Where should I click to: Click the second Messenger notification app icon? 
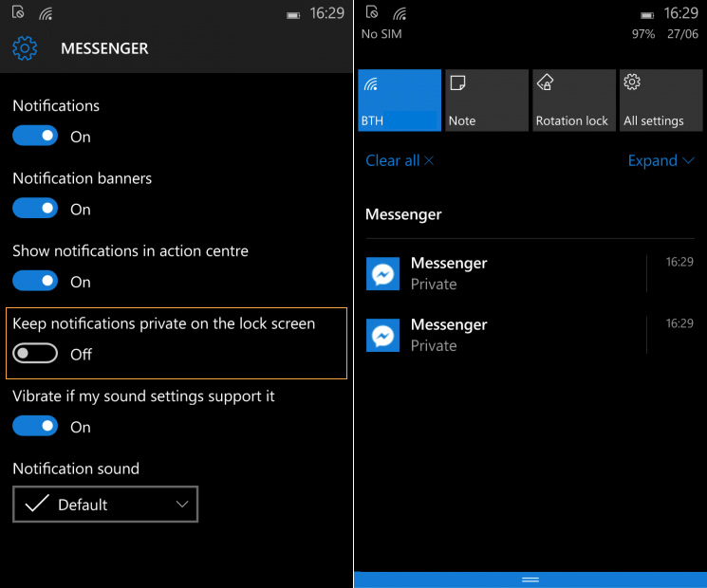click(x=382, y=335)
